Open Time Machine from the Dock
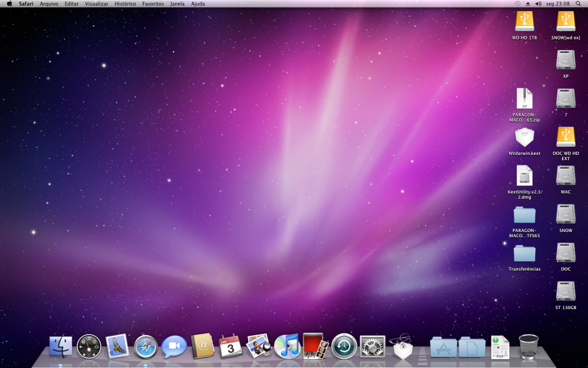 tap(344, 346)
